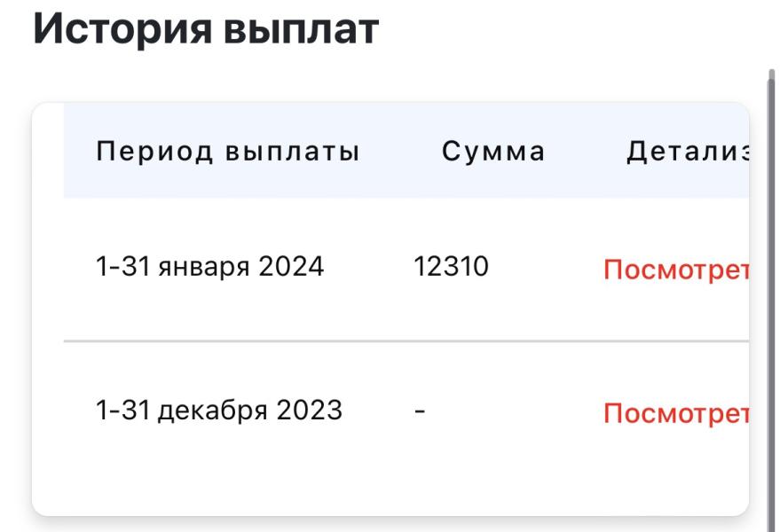Click the year 2023 in second row
The image size is (780, 532).
[310, 410]
